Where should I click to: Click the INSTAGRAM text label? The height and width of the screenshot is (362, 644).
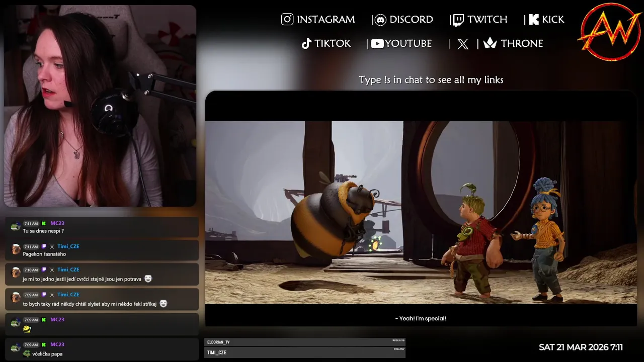tap(326, 20)
